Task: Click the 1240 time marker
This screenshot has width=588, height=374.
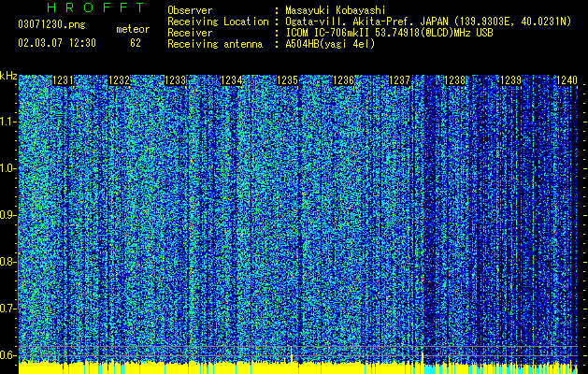Action: (567, 80)
